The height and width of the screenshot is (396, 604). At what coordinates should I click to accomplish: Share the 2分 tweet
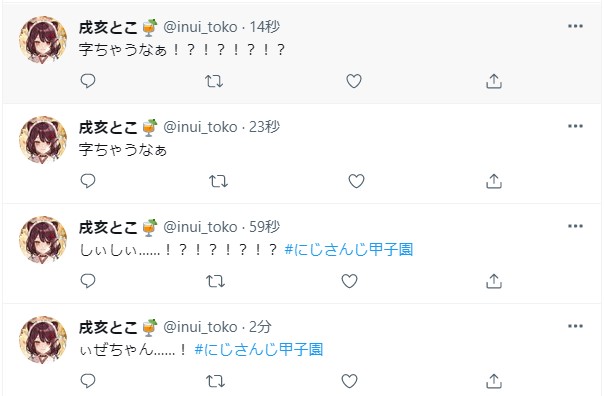494,381
